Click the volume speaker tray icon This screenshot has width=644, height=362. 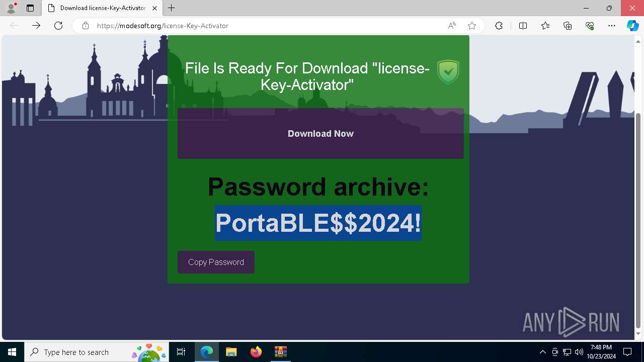click(579, 352)
